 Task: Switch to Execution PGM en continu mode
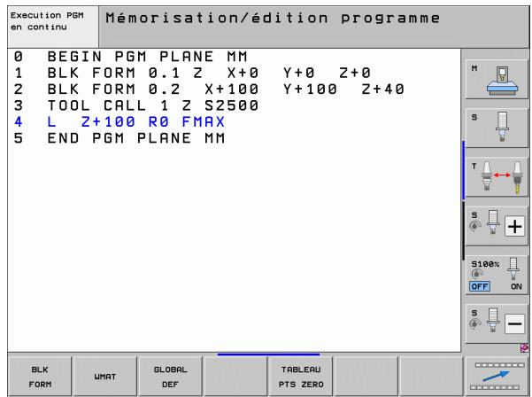(53, 27)
